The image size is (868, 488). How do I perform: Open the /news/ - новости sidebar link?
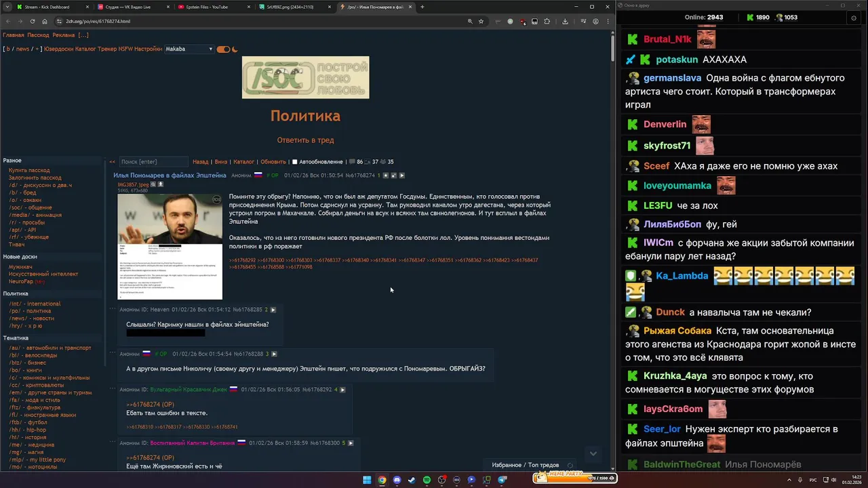click(x=31, y=319)
